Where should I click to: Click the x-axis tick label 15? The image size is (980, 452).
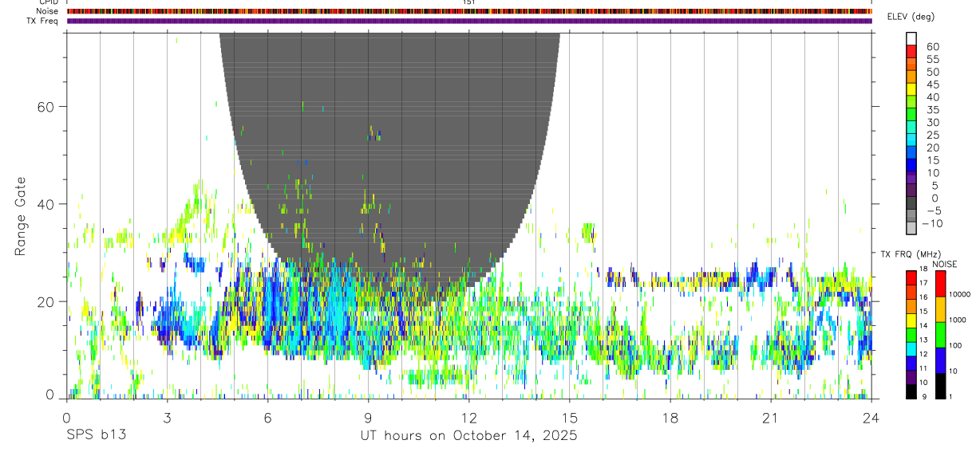[570, 417]
